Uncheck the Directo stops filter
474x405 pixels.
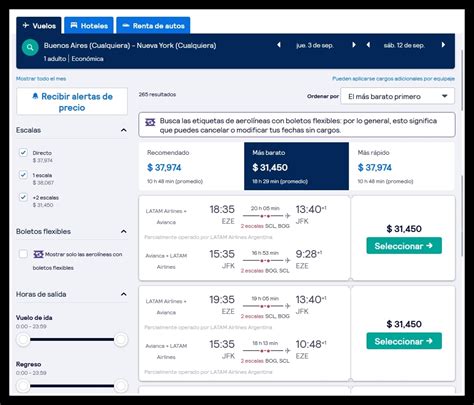(23, 153)
